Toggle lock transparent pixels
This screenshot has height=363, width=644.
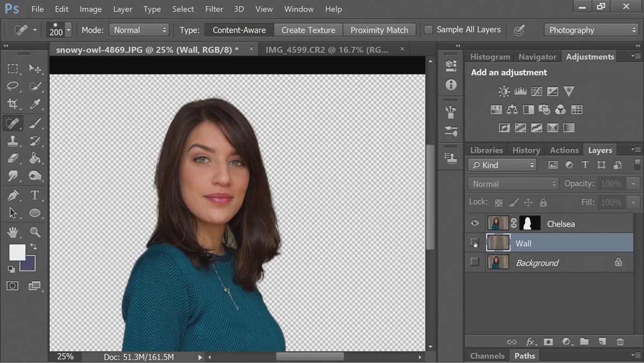(x=499, y=202)
